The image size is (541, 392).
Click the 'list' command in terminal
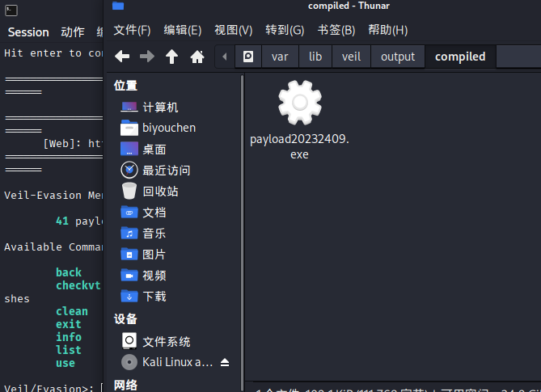69,350
